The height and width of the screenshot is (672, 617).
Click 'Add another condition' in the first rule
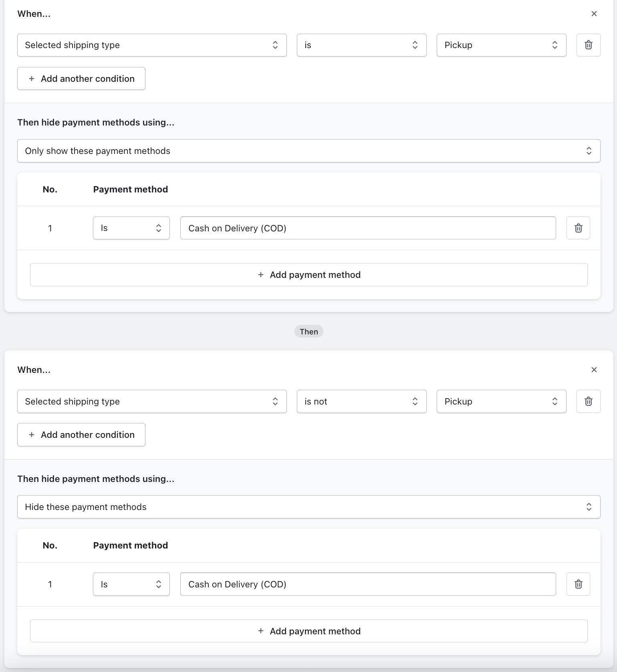pyautogui.click(x=81, y=79)
